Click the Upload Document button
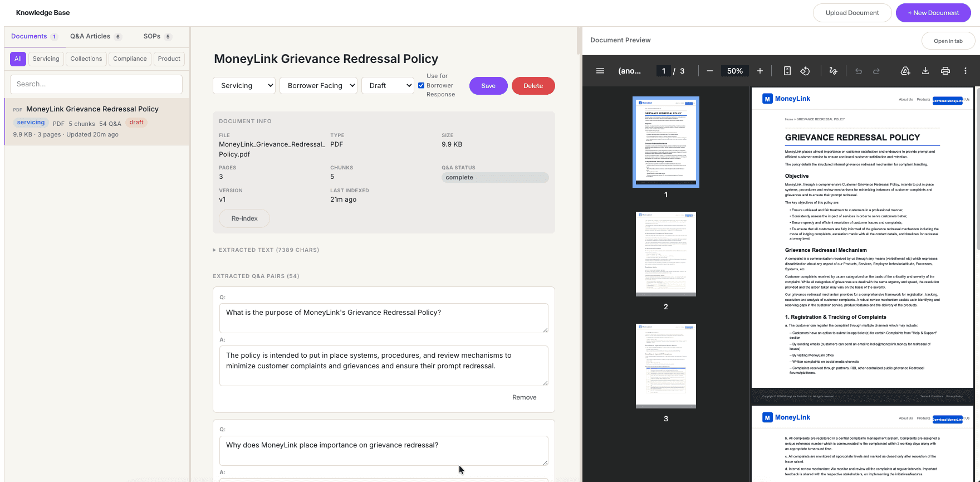Image resolution: width=980 pixels, height=482 pixels. point(852,13)
